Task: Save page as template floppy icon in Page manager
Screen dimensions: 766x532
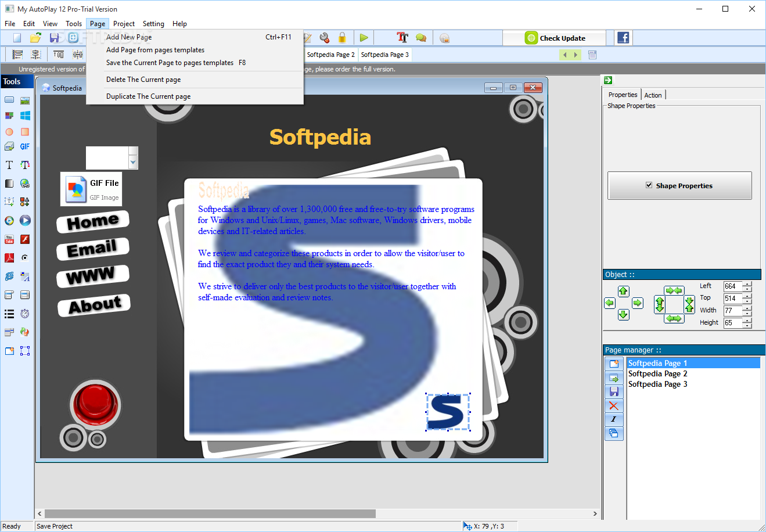Action: point(614,392)
